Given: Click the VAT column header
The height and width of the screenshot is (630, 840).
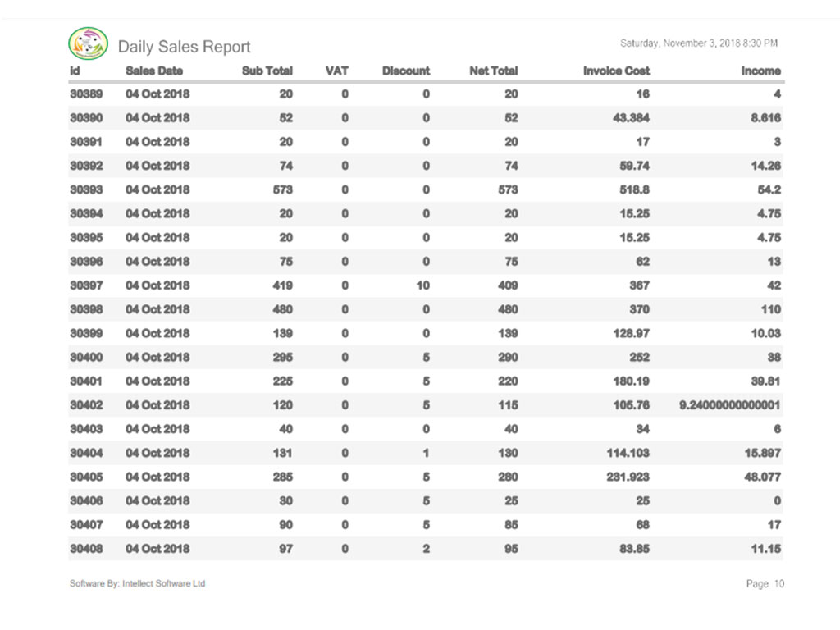Looking at the screenshot, I should coord(336,71).
